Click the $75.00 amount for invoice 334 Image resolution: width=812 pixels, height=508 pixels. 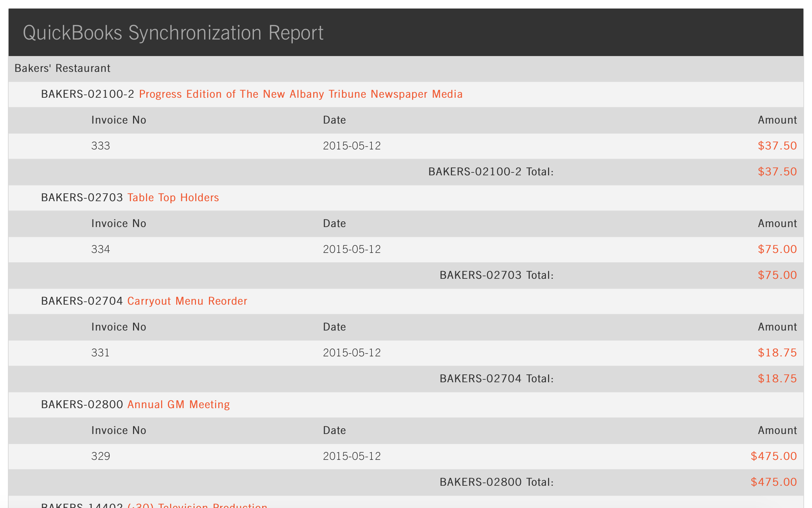coord(777,249)
